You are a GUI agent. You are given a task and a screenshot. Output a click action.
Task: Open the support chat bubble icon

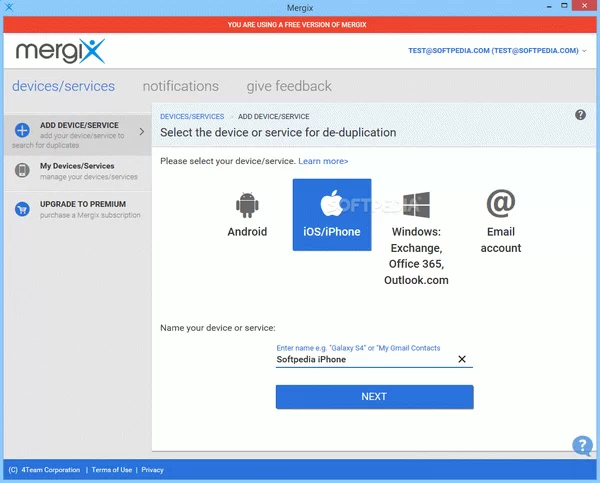pyautogui.click(x=581, y=445)
